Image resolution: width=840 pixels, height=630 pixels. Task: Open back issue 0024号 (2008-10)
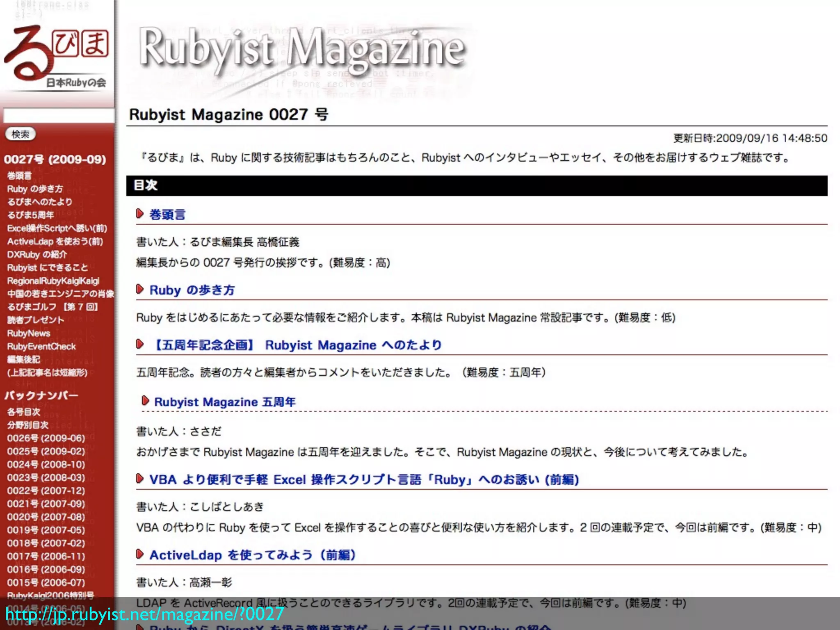point(46,464)
